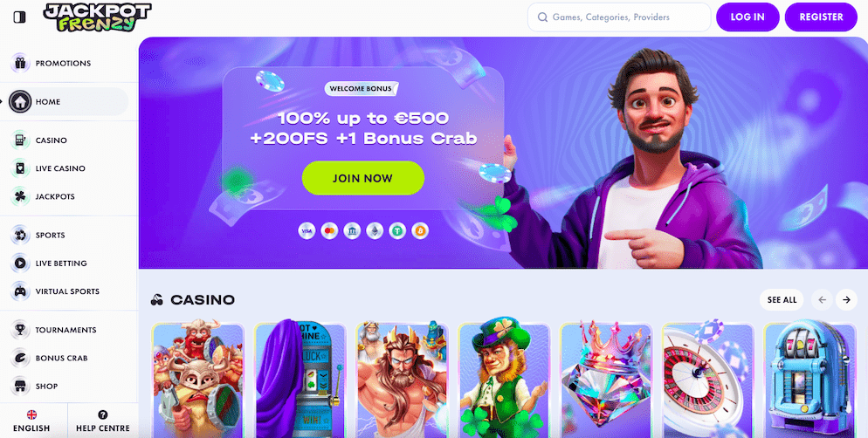Open the Virtual Sports gamepad icon
868x438 pixels.
(20, 291)
